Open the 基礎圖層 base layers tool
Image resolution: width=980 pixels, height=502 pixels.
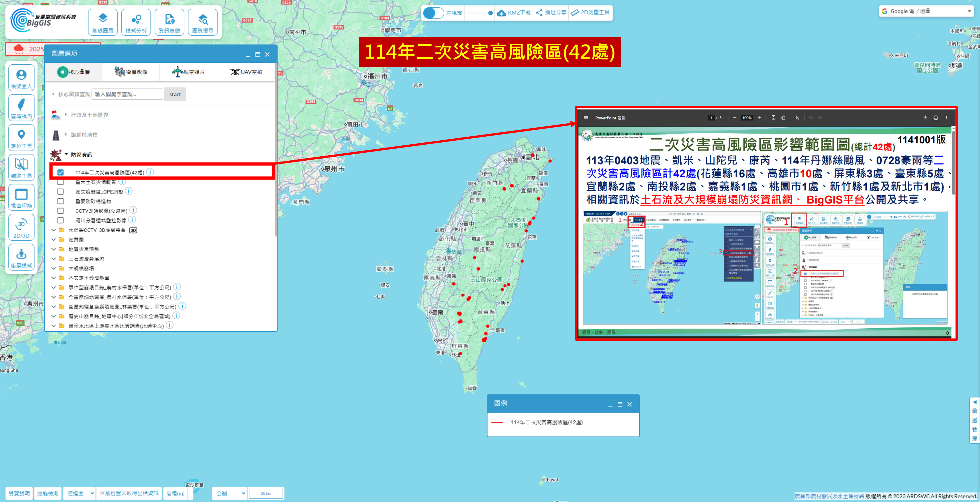tap(103, 22)
